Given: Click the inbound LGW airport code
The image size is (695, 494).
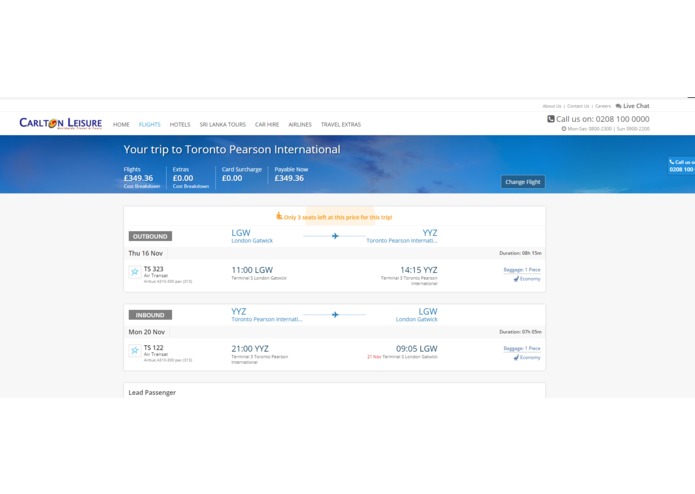Looking at the screenshot, I should click(x=428, y=311).
